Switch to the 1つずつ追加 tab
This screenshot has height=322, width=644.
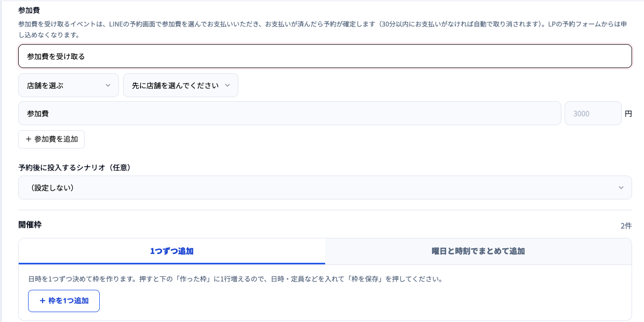(x=172, y=251)
